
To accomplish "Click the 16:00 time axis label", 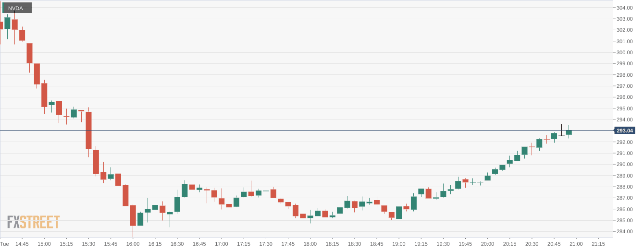I will tap(133, 244).
